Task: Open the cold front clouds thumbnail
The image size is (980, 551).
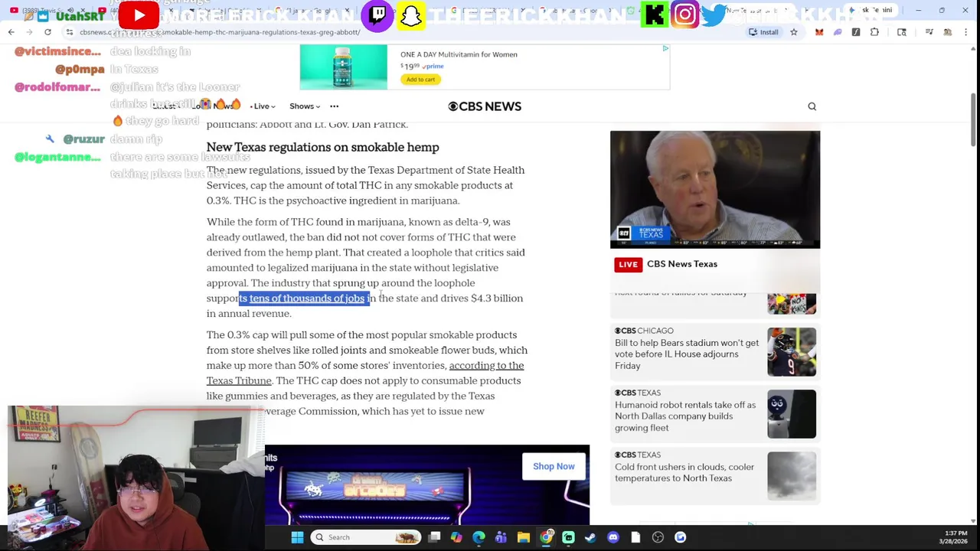Action: point(792,476)
